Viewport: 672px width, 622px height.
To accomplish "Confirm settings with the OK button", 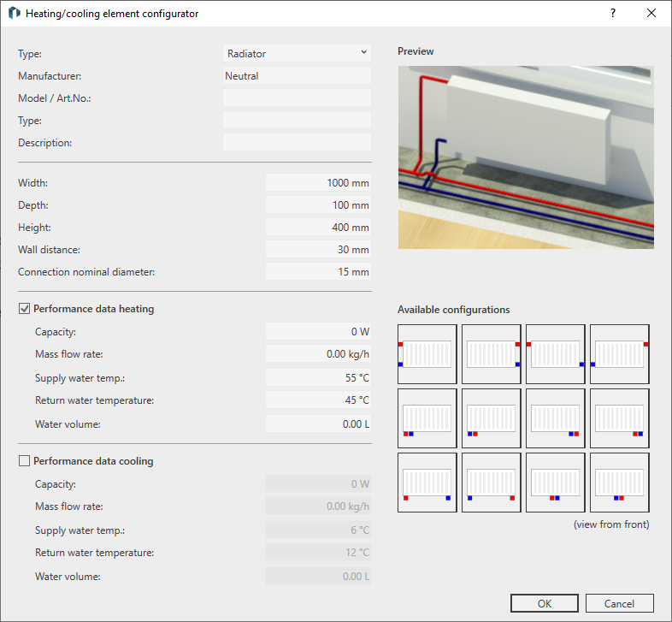I will (545, 603).
